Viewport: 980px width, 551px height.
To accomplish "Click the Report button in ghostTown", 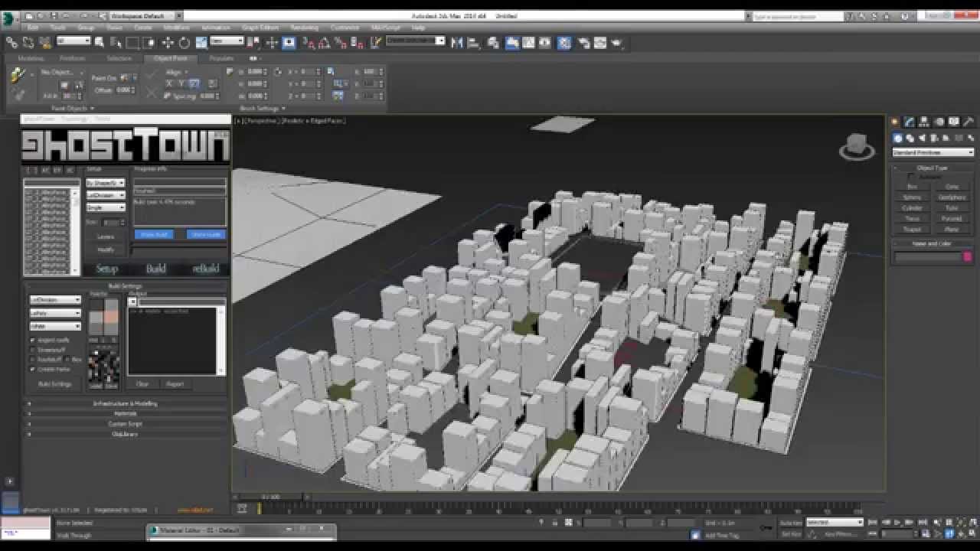I will click(175, 384).
